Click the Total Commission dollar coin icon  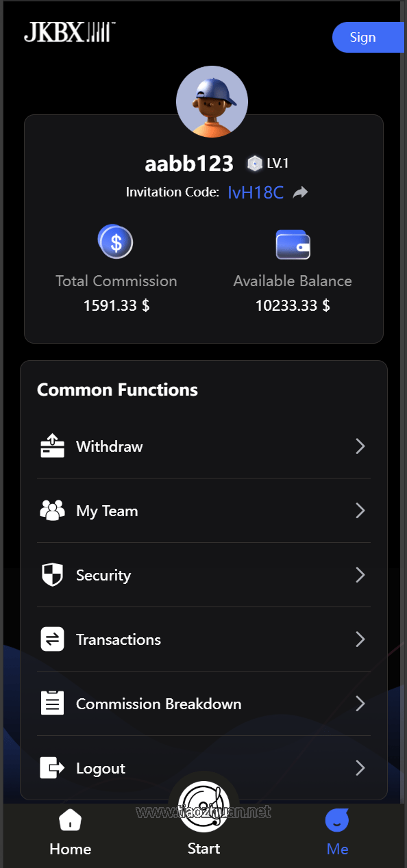(116, 242)
